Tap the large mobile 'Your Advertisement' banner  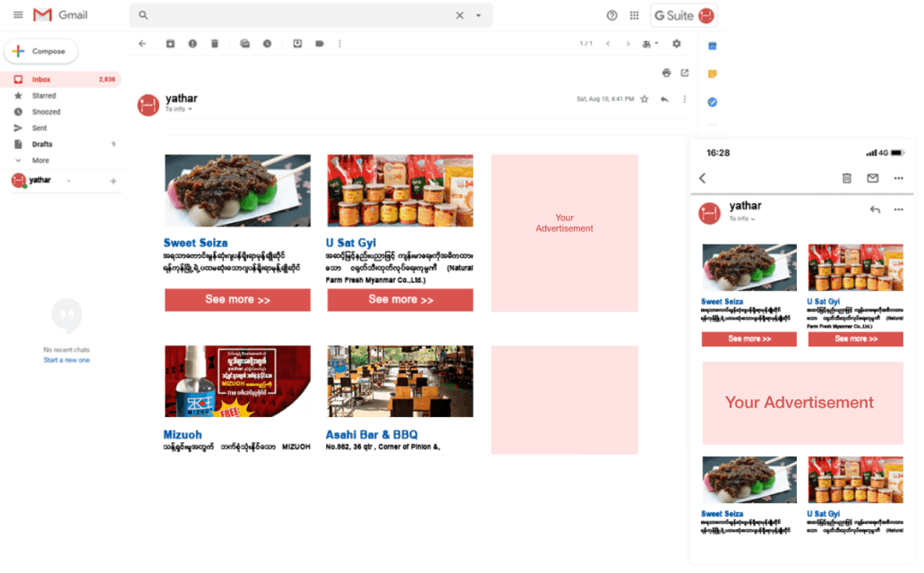[x=802, y=403]
